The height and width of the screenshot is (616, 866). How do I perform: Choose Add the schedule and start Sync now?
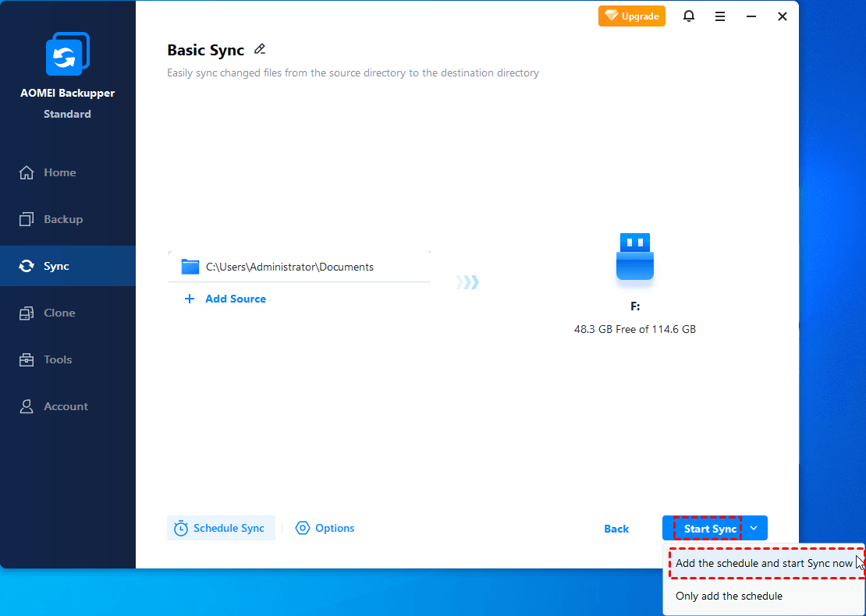pos(763,563)
